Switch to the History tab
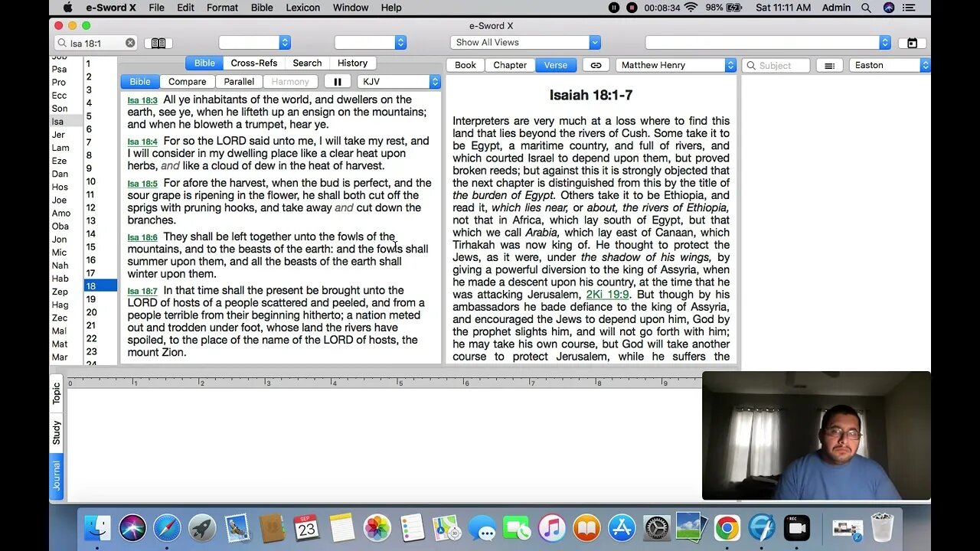This screenshot has height=551, width=980. (353, 63)
